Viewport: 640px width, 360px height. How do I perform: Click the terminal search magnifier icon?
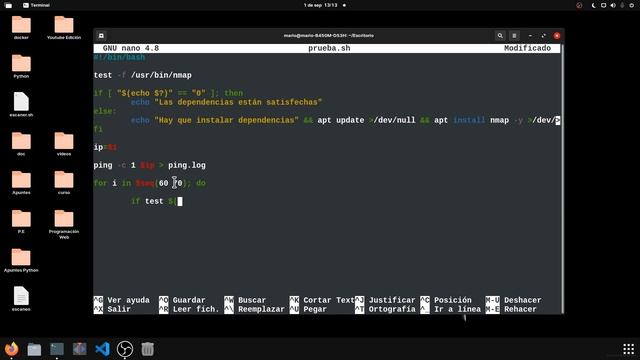pyautogui.click(x=500, y=36)
